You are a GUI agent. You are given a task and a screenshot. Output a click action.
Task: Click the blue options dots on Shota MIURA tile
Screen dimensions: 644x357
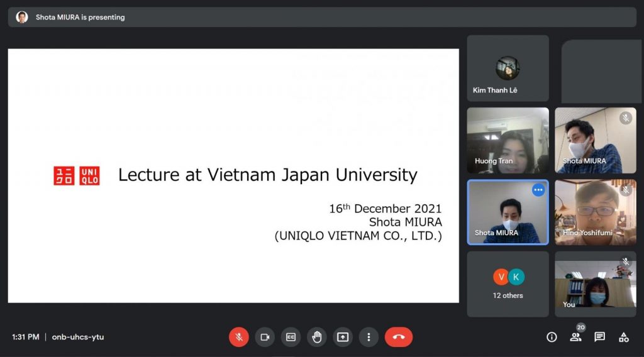coord(538,190)
